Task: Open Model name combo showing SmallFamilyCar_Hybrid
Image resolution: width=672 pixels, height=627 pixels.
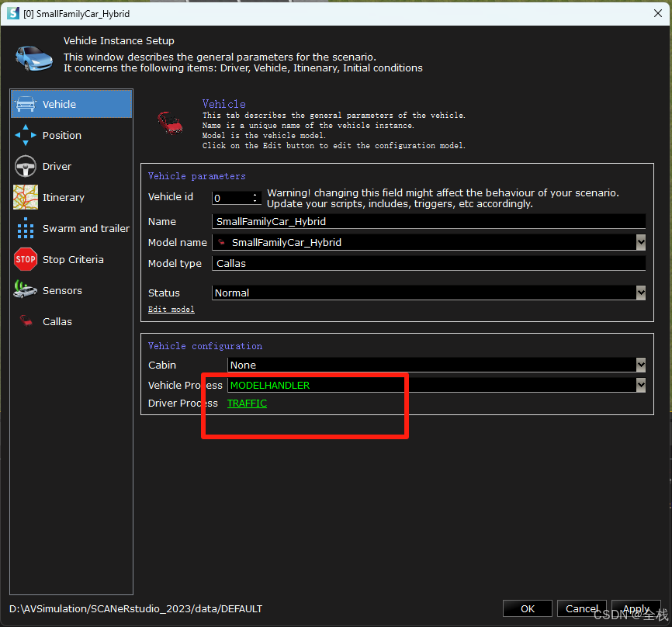Action: point(428,243)
